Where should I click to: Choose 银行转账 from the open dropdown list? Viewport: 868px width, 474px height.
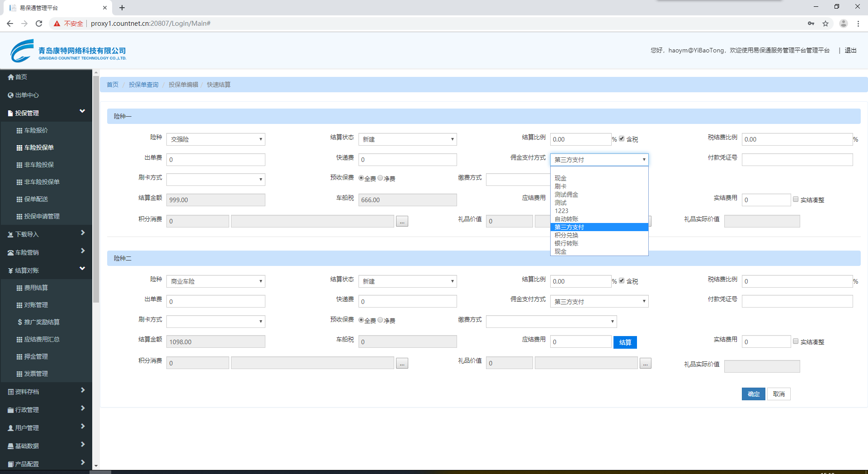coord(566,243)
